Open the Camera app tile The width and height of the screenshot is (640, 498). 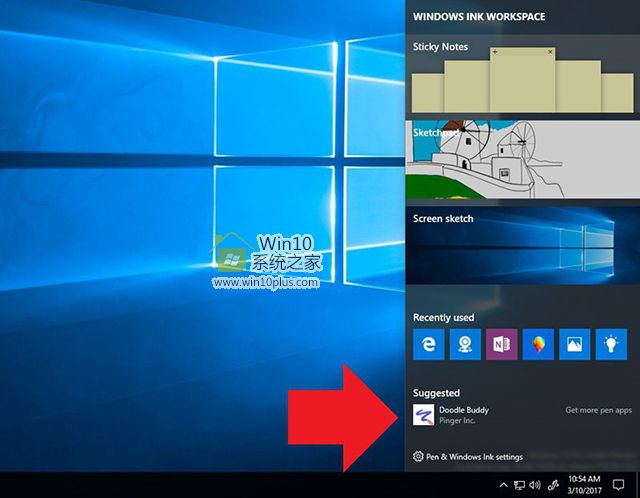click(x=465, y=344)
